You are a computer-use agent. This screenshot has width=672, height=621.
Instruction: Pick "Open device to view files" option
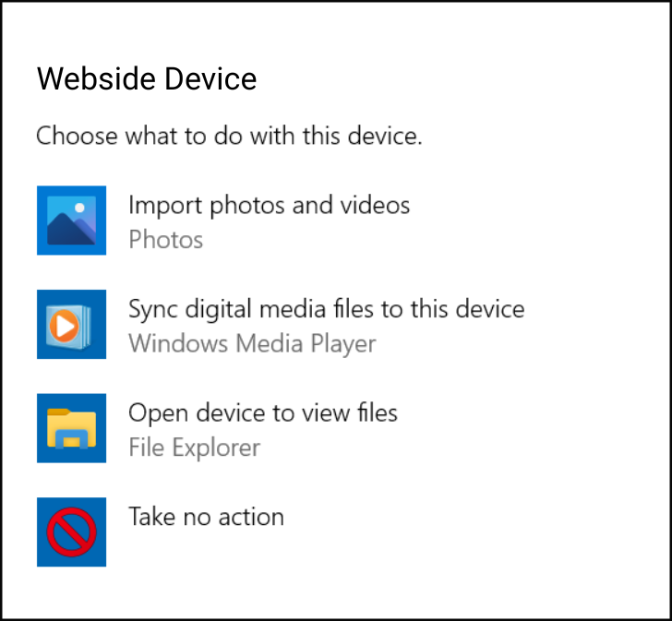pos(263,412)
